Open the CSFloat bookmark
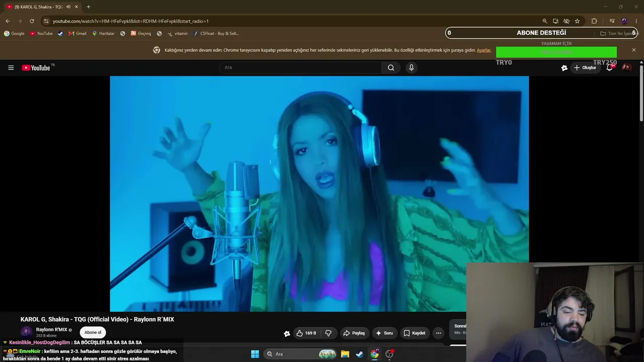The height and width of the screenshot is (362, 644). [x=216, y=34]
